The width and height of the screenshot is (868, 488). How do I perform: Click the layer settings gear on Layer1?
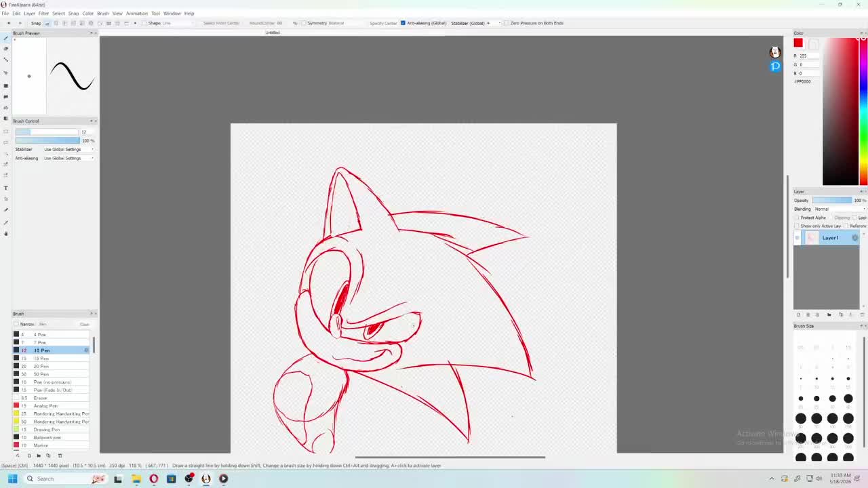click(854, 237)
